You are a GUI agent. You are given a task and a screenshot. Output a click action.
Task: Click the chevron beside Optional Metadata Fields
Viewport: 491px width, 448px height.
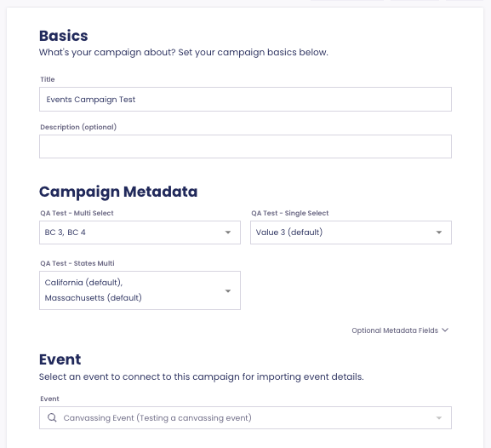coord(445,330)
